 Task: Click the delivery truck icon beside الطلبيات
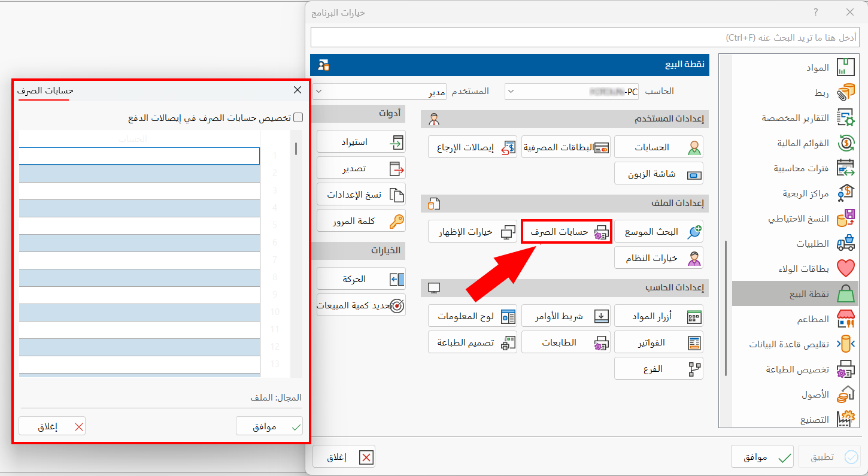846,243
